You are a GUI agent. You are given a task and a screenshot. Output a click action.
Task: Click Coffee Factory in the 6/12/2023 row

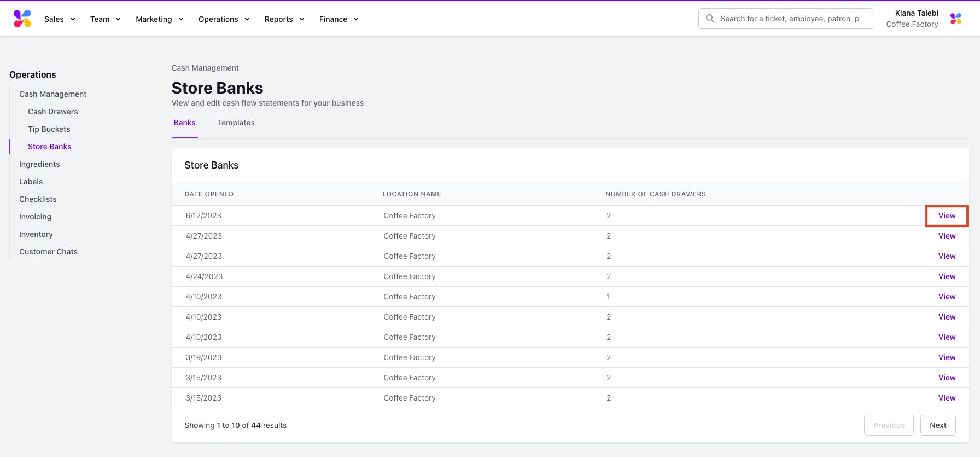(x=410, y=216)
